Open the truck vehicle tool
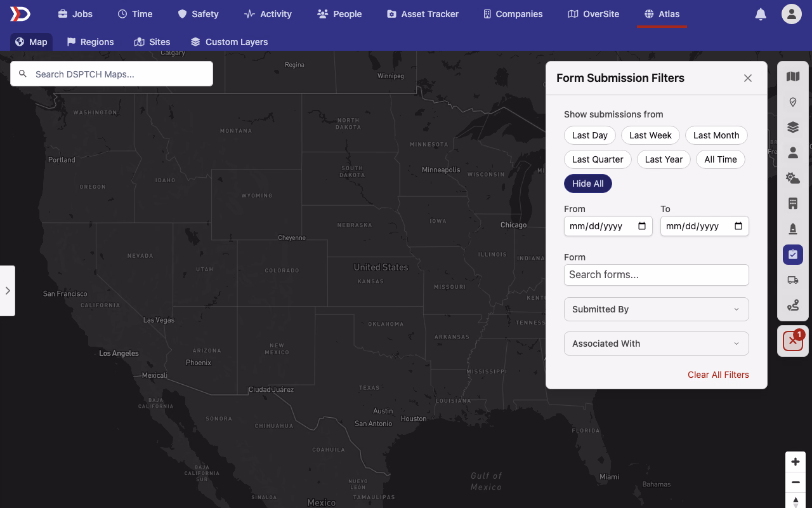 pyautogui.click(x=793, y=280)
